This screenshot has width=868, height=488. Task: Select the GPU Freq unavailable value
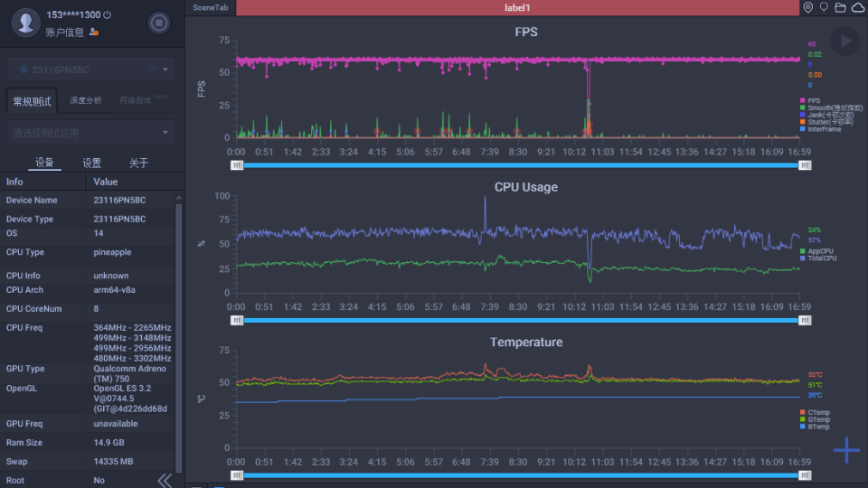tap(115, 424)
